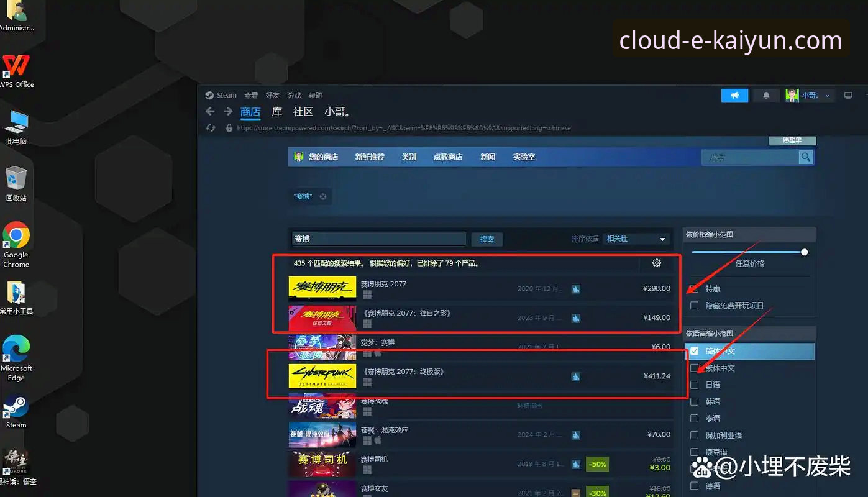Check the 日语 language filter
This screenshot has width=868, height=497.
click(694, 385)
